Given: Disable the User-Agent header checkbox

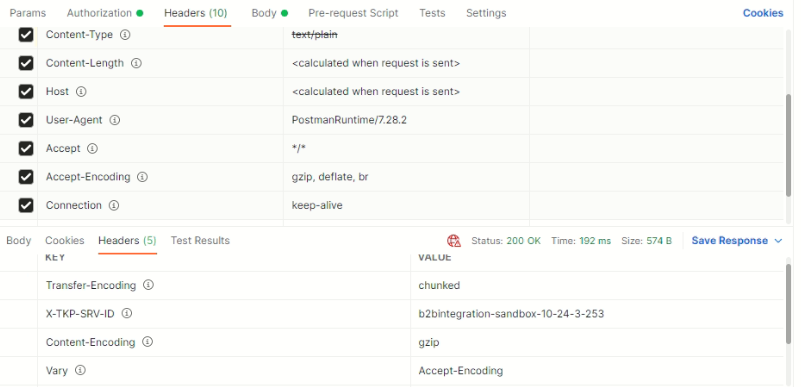Looking at the screenshot, I should (x=26, y=120).
